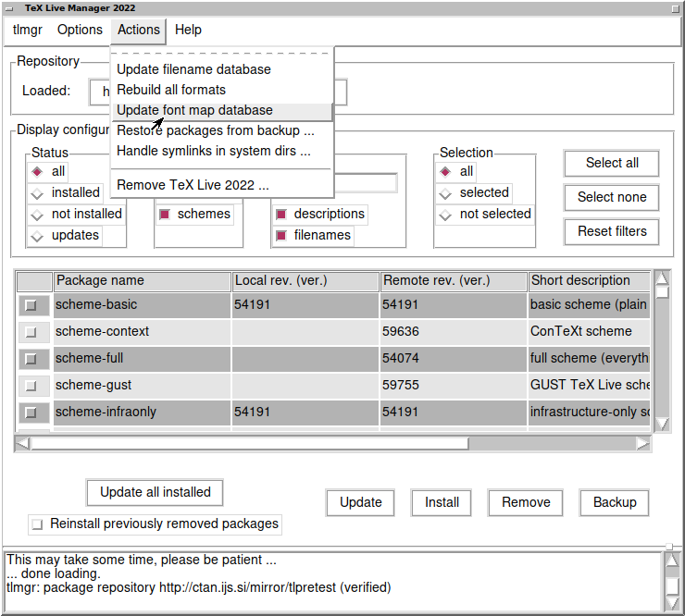Click the package list scroll-down arrow
The width and height of the screenshot is (685, 616).
click(662, 424)
